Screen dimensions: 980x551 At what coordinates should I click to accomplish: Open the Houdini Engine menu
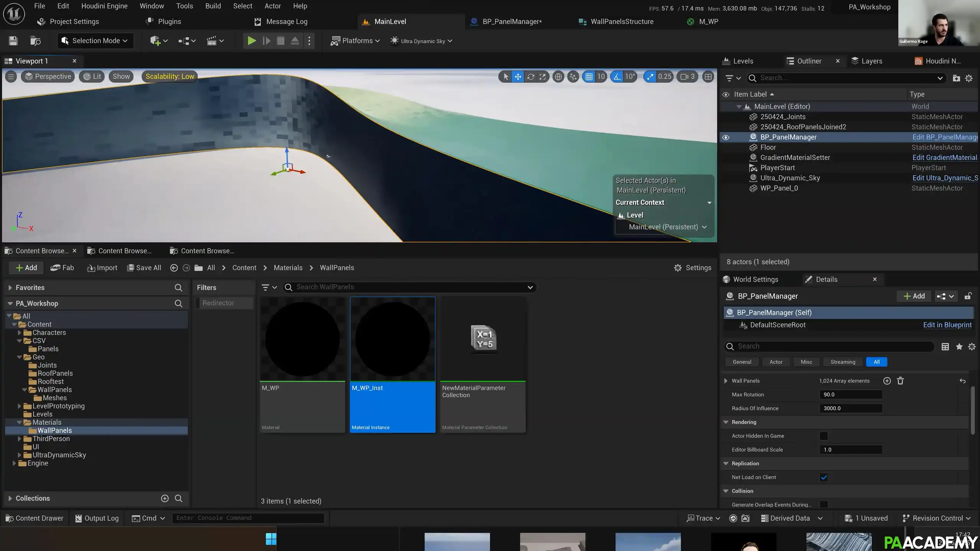pos(104,6)
